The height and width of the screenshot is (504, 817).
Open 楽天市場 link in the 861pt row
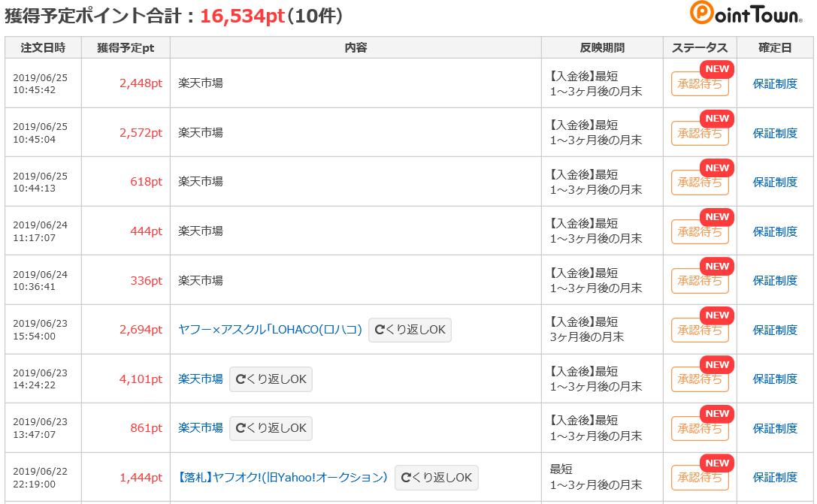(x=201, y=428)
